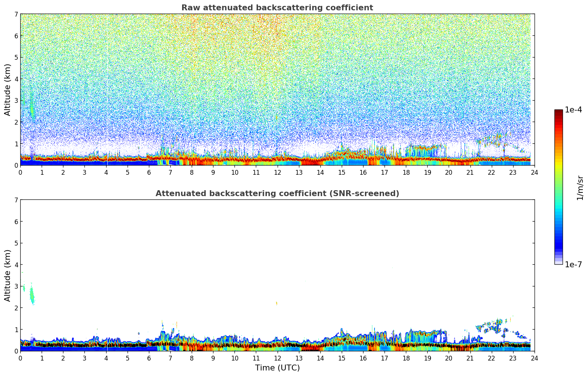Click hour 12 tick on top panel
This screenshot has width=588, height=376.
277,172
